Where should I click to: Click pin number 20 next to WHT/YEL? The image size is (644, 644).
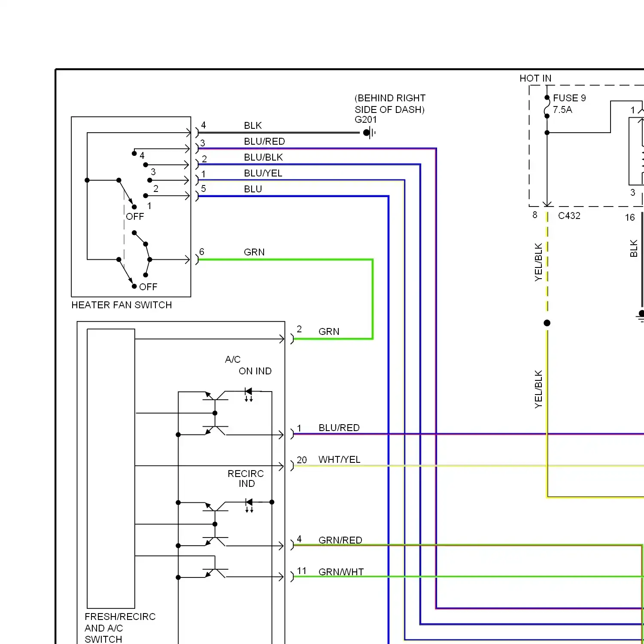point(302,460)
